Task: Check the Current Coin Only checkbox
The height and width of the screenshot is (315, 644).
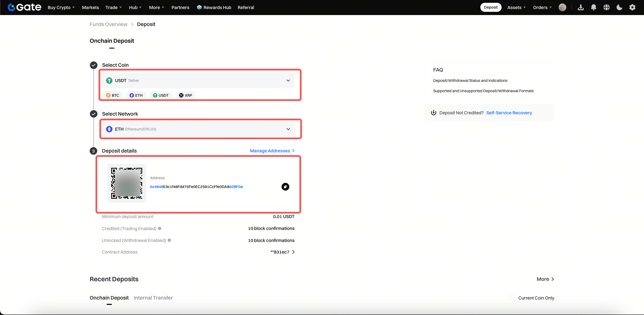Action: [513, 298]
